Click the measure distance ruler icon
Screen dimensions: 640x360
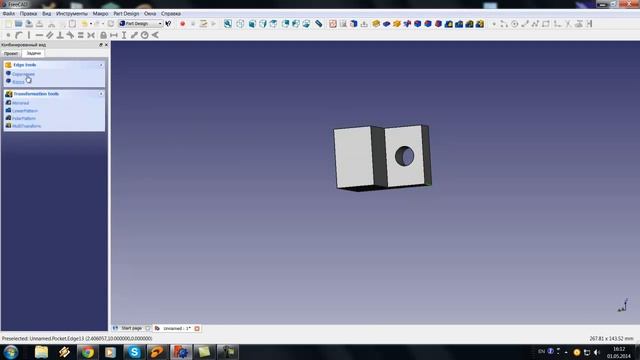coord(318,24)
